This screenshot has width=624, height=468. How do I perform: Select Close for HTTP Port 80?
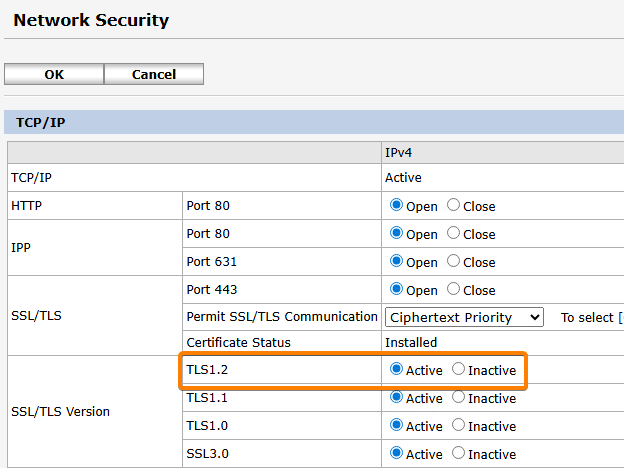pyautogui.click(x=454, y=205)
